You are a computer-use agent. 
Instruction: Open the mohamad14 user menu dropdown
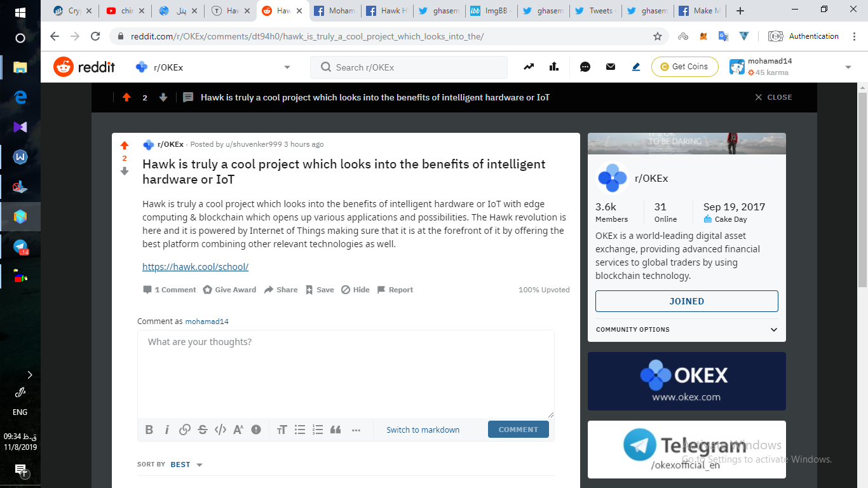(x=790, y=67)
